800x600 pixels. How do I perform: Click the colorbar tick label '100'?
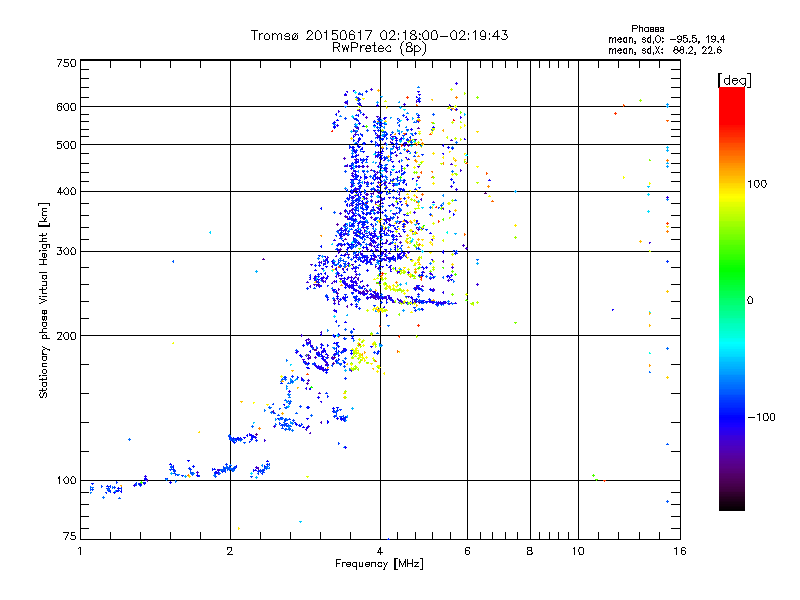pos(757,184)
